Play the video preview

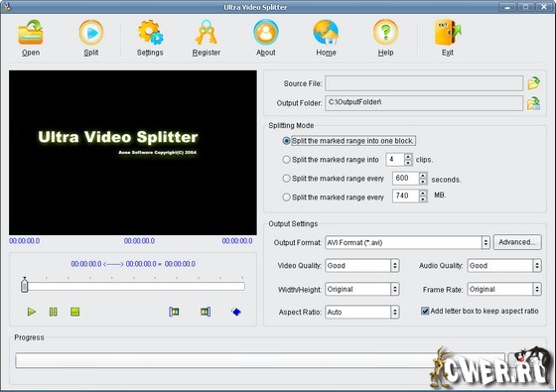[x=32, y=312]
